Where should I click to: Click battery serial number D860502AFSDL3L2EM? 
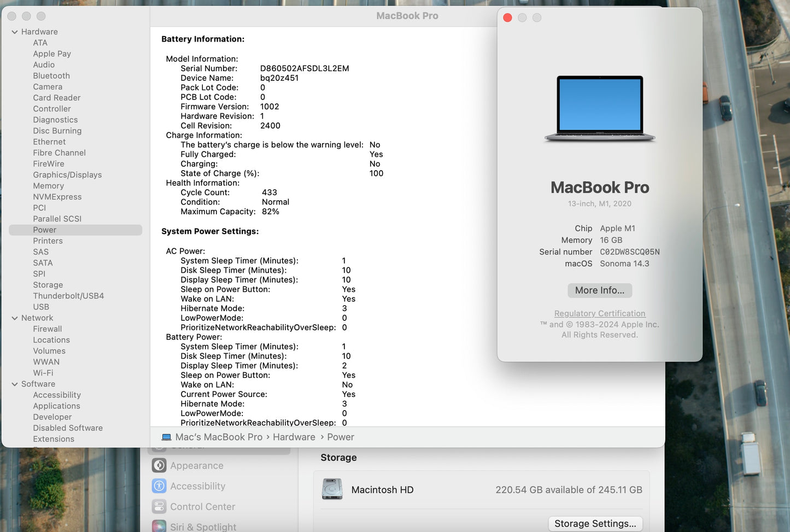tap(305, 68)
